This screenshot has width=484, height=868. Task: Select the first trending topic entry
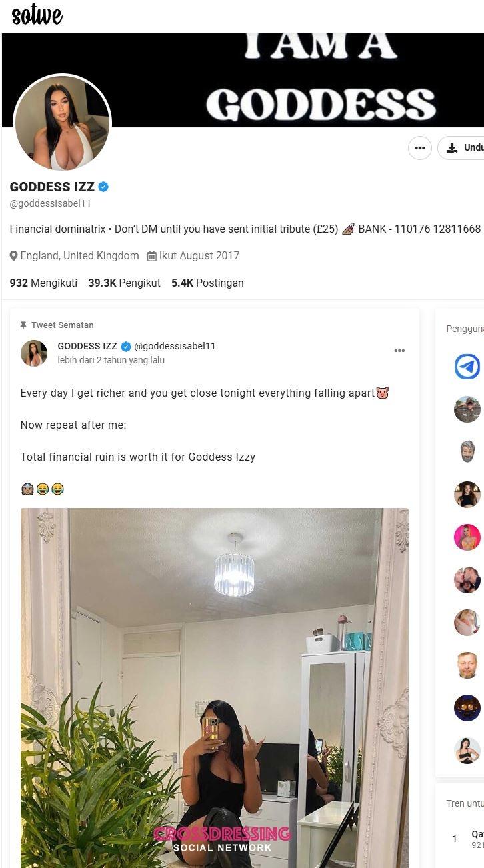coord(465,839)
